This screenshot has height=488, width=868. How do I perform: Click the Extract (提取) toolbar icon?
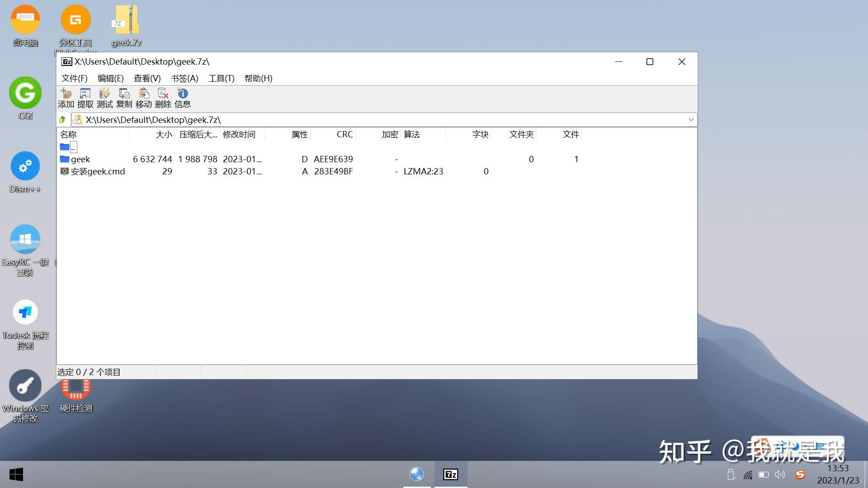pos(85,94)
